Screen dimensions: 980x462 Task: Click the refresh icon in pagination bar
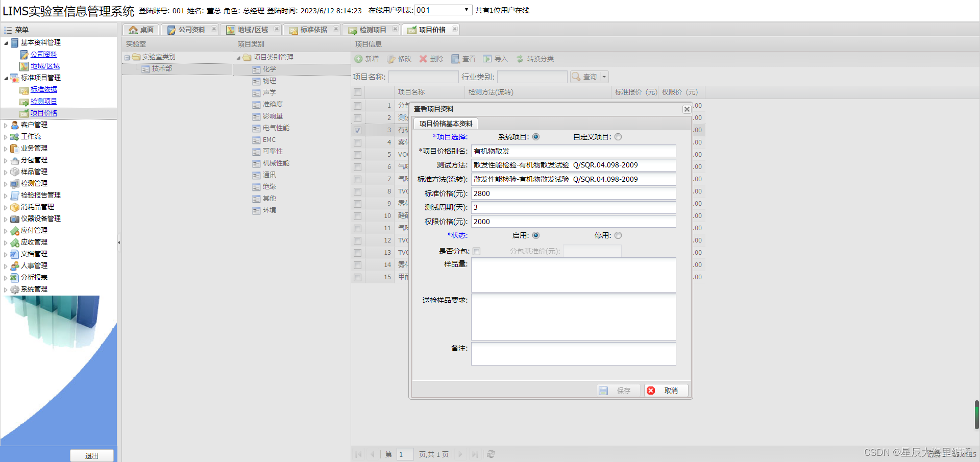click(491, 454)
